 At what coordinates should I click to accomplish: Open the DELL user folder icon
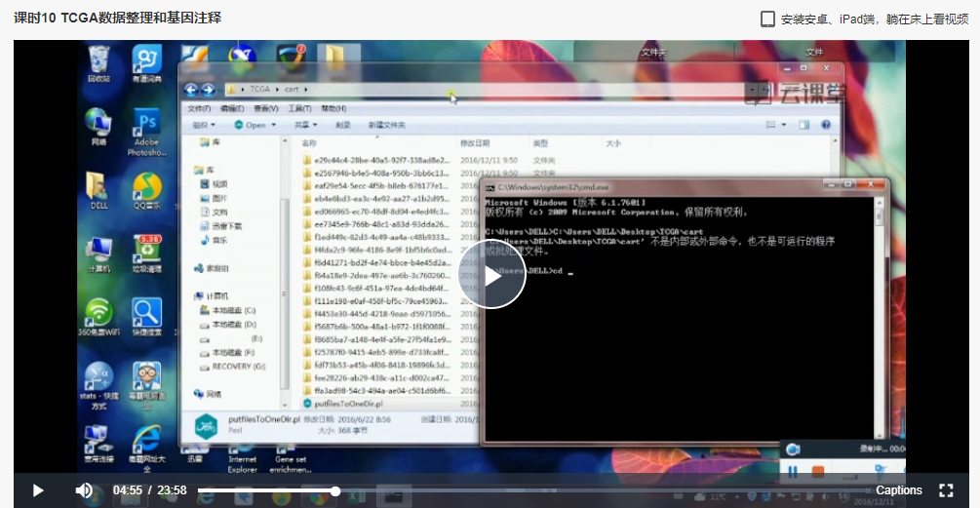pyautogui.click(x=98, y=190)
